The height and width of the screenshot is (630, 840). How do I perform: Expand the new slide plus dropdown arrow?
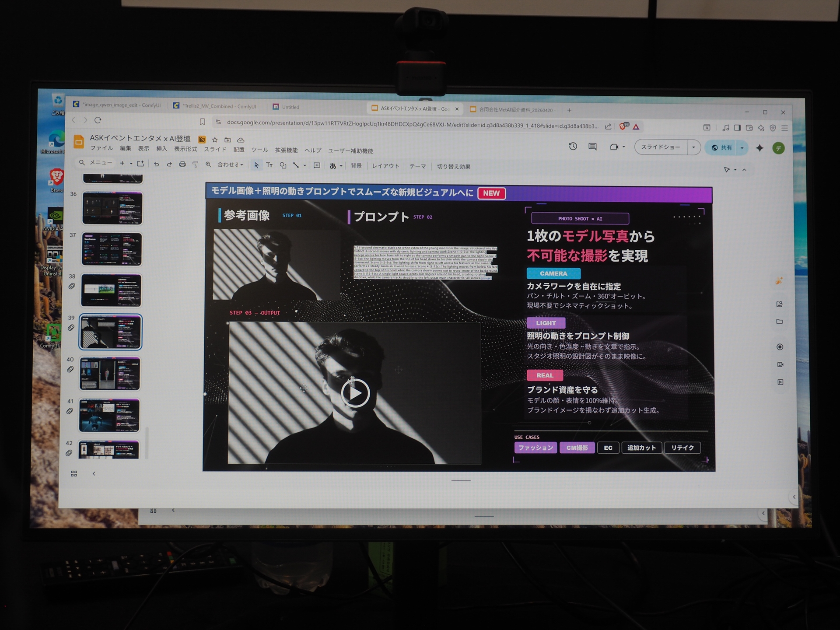[131, 164]
